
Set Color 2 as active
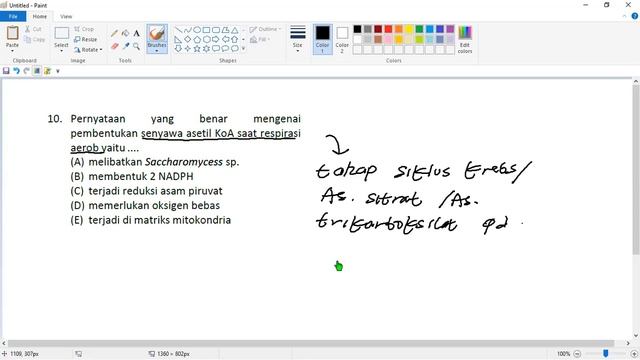[342, 39]
